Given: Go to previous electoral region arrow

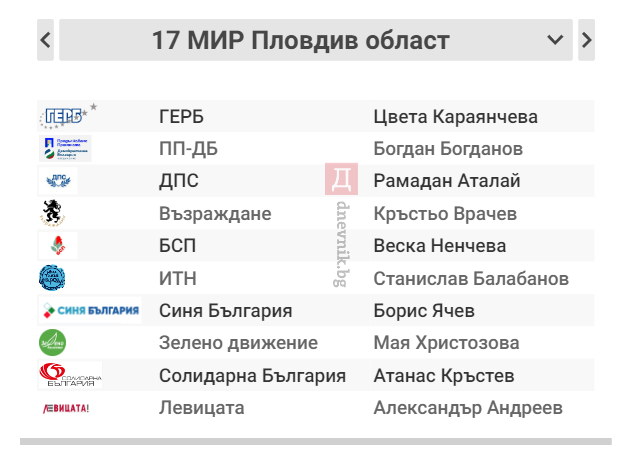Looking at the screenshot, I should [45, 40].
